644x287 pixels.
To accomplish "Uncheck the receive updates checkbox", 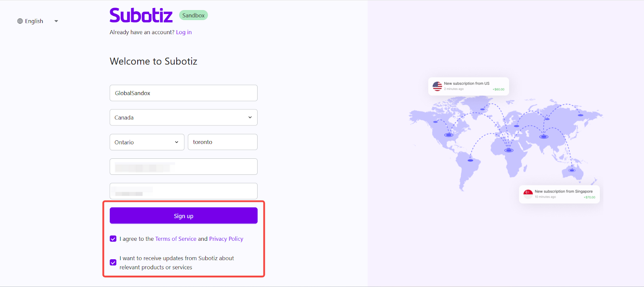I will tap(113, 262).
